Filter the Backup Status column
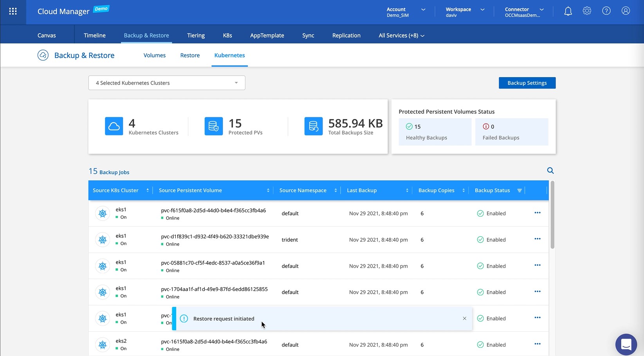 pyautogui.click(x=520, y=191)
